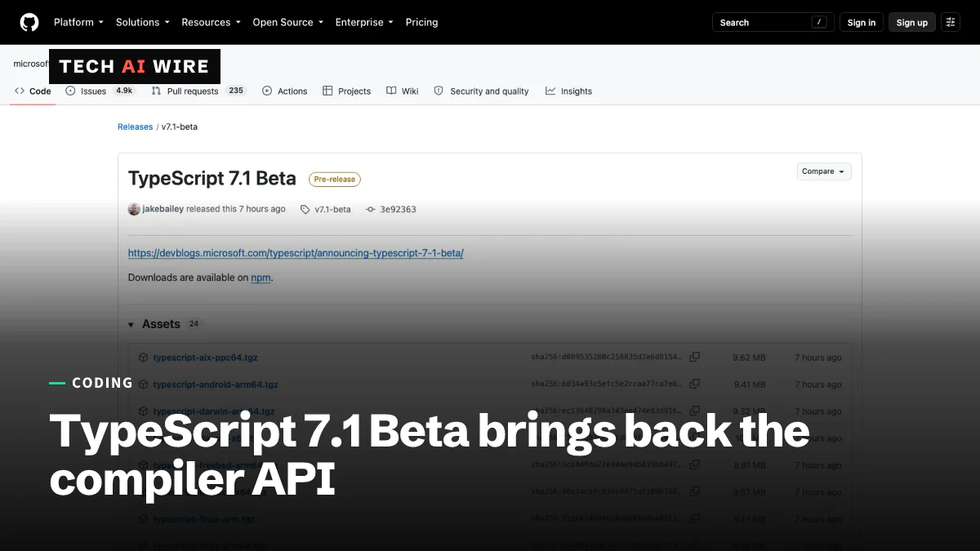Copy sha256 in the 9.67 MB row
The width and height of the screenshot is (980, 551).
694,491
